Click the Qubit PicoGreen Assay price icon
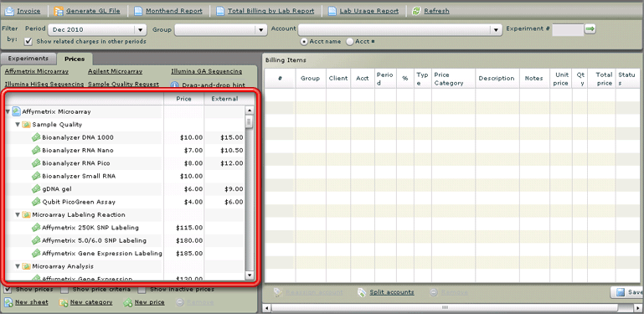Viewport: 644px width, 314px height. pyautogui.click(x=36, y=202)
